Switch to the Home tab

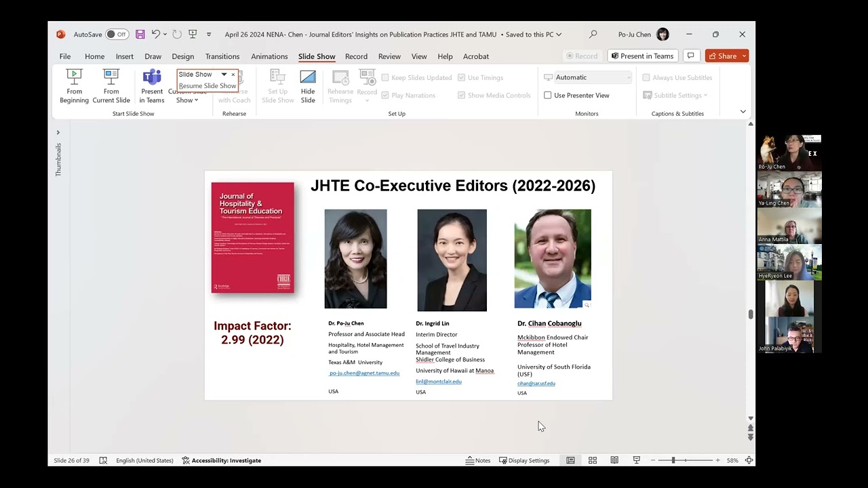pos(94,56)
